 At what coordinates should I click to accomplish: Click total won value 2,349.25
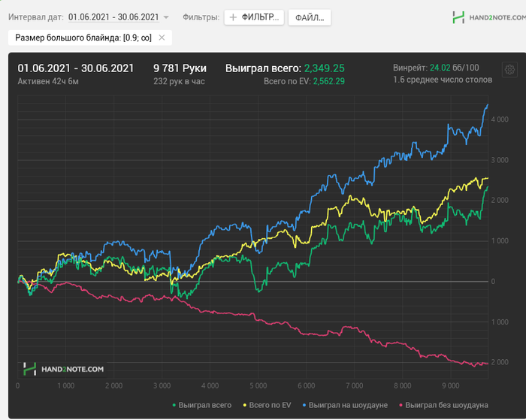(325, 68)
